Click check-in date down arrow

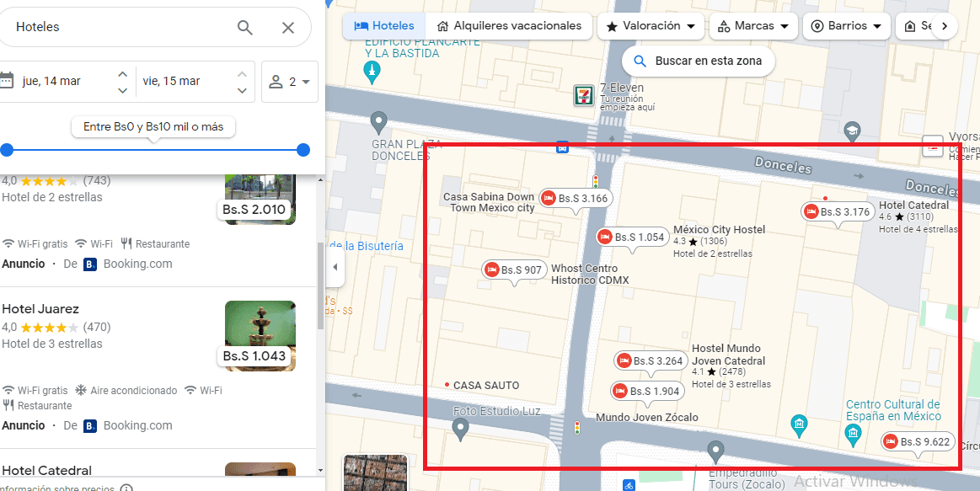(122, 91)
